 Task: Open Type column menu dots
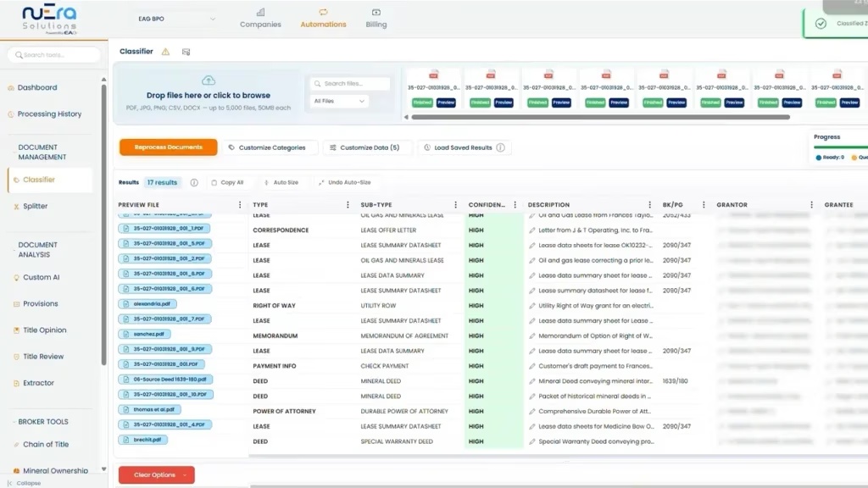tap(348, 205)
